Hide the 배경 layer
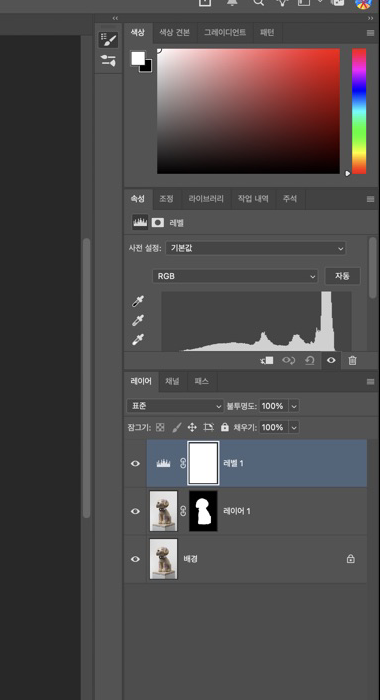The height and width of the screenshot is (700, 380). pyautogui.click(x=135, y=559)
